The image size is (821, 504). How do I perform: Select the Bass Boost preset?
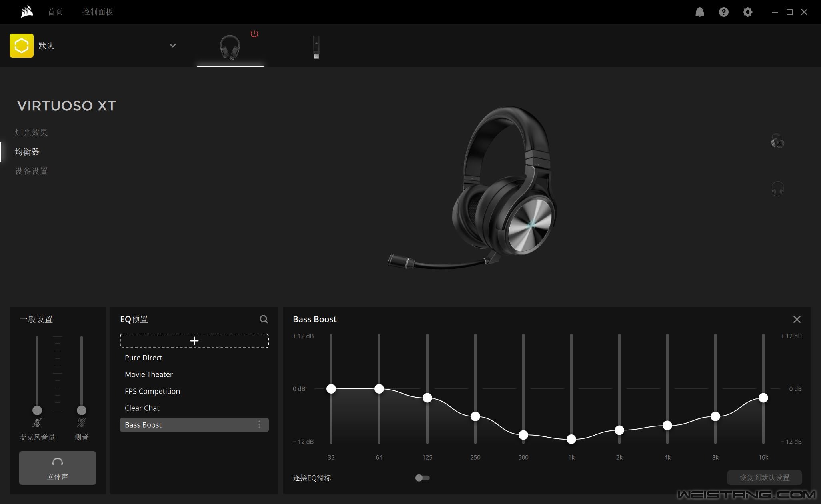194,425
